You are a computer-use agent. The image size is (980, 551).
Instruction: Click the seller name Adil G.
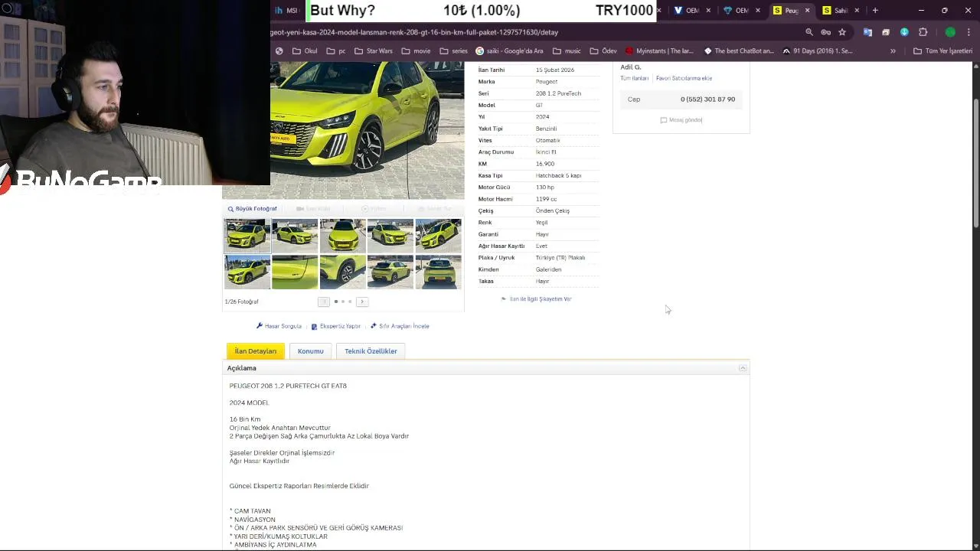point(630,67)
